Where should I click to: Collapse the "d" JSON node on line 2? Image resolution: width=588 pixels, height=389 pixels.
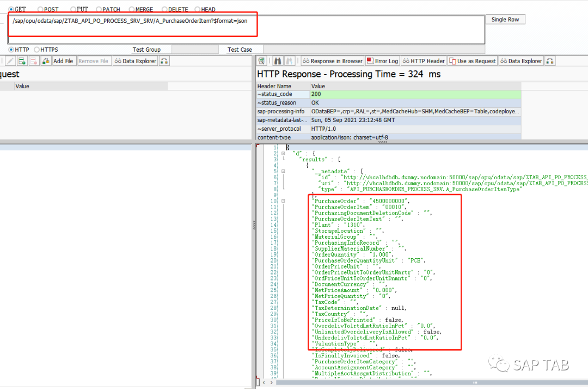point(283,153)
